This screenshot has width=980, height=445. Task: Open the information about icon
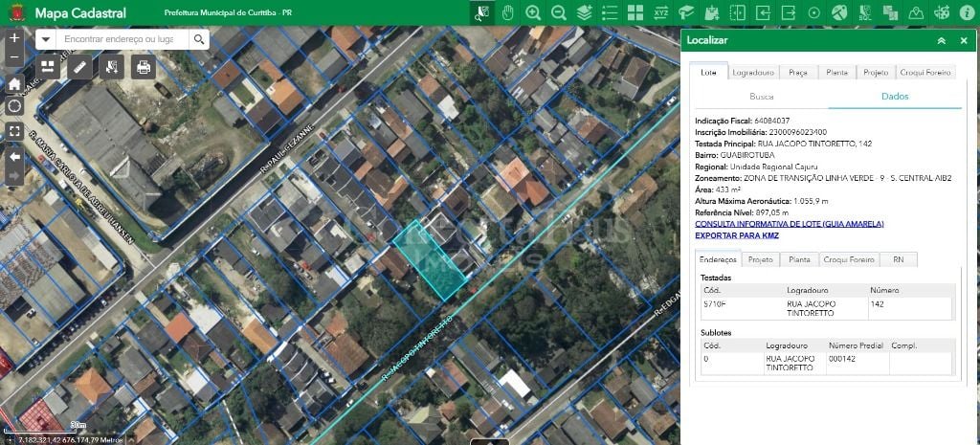[x=967, y=12]
